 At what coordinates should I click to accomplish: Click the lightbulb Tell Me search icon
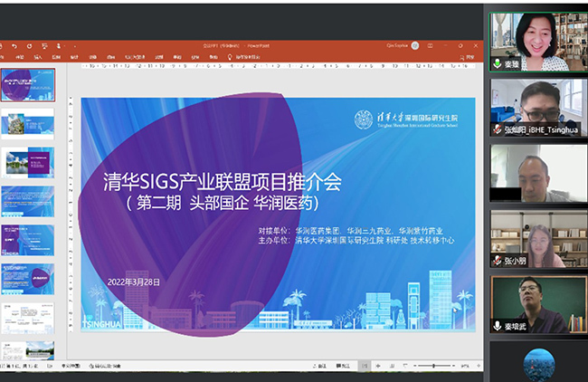tap(230, 57)
